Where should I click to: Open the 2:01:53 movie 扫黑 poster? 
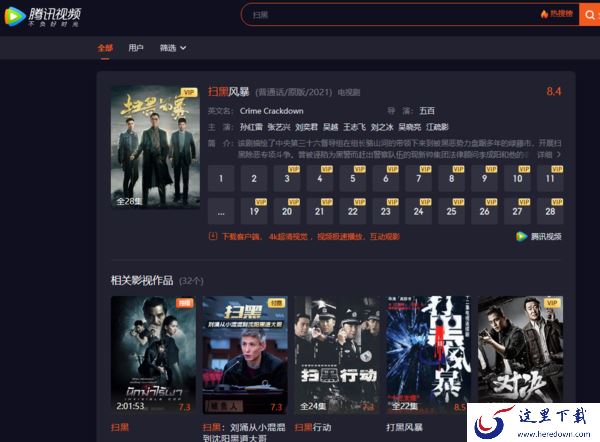pos(153,355)
